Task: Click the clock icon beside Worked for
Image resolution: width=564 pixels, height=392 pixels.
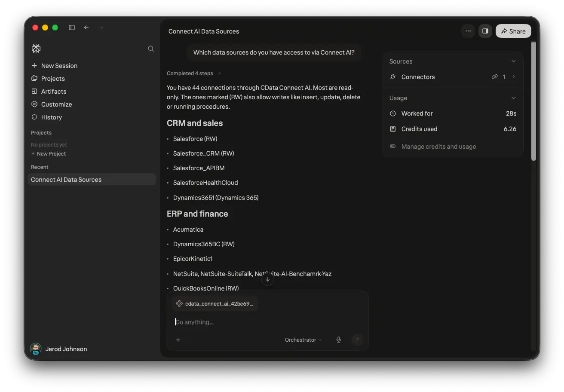Action: (x=392, y=113)
